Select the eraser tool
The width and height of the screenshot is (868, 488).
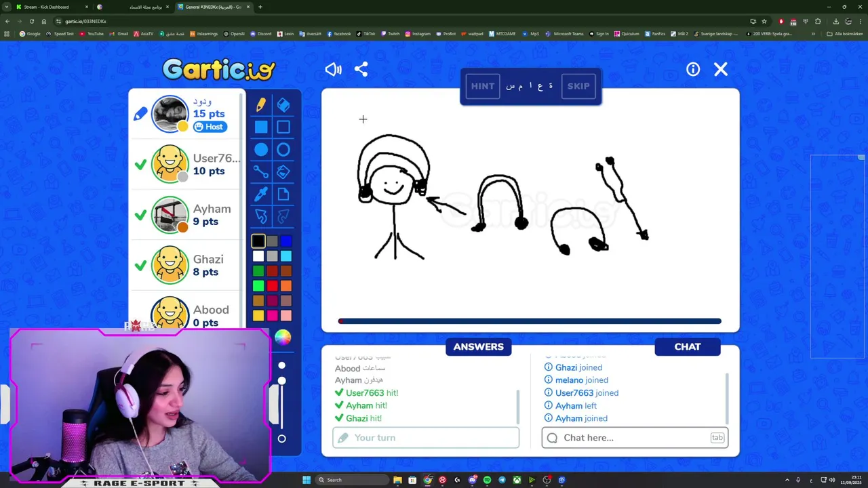(283, 104)
